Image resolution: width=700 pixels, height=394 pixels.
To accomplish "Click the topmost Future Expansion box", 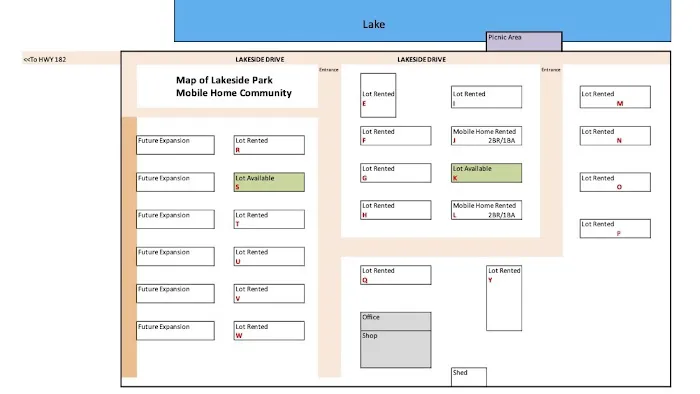I will (175, 145).
